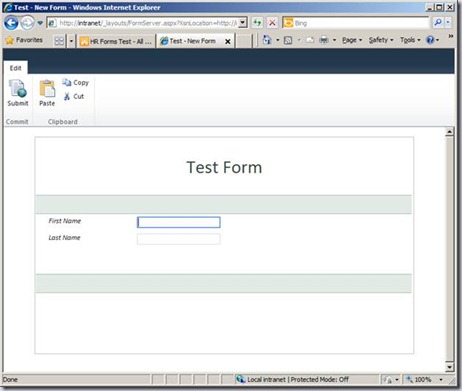462x391 pixels.
Task: Stop loading with the red X button
Action: click(x=272, y=23)
